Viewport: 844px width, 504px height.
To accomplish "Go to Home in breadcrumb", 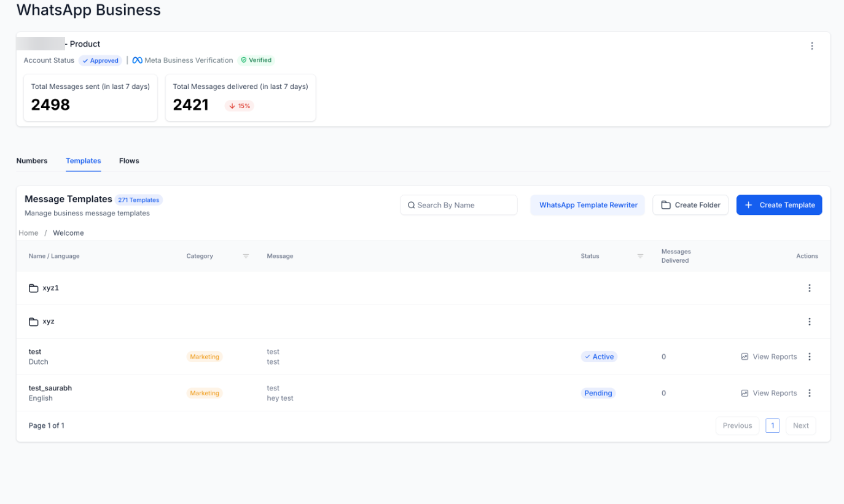I will click(28, 233).
